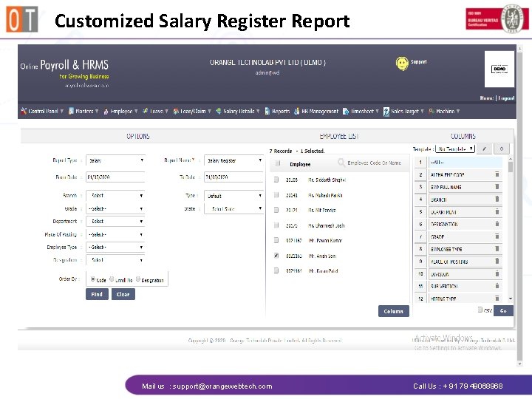
Task: Click the Logout link
Action: pyautogui.click(x=507, y=98)
